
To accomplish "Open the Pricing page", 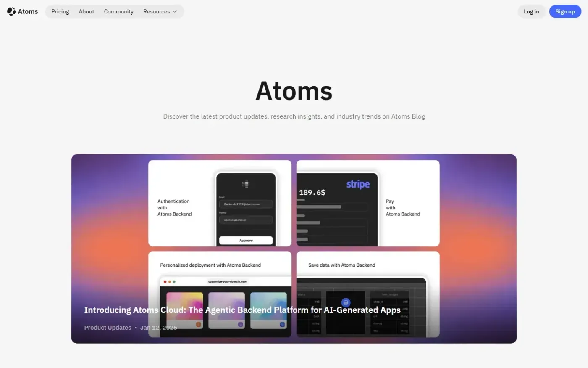I will tap(60, 11).
